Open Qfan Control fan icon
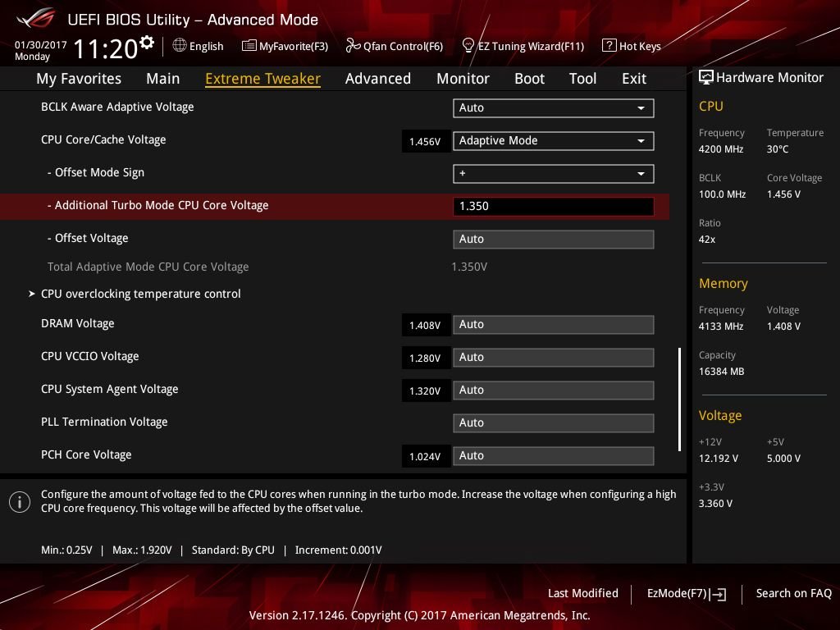840x630 pixels. click(353, 46)
